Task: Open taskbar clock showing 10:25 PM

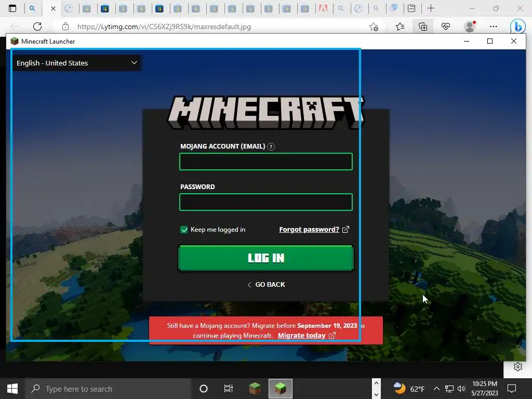Action: tap(485, 389)
